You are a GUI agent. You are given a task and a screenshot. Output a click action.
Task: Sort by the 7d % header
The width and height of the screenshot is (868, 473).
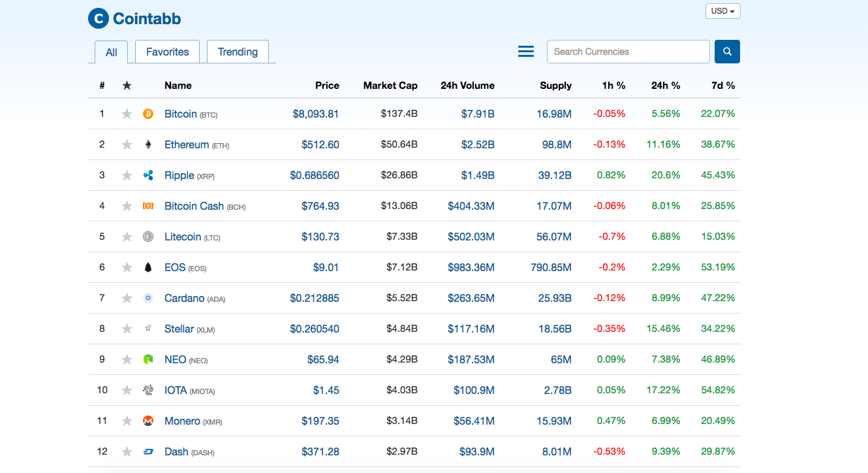(x=723, y=86)
